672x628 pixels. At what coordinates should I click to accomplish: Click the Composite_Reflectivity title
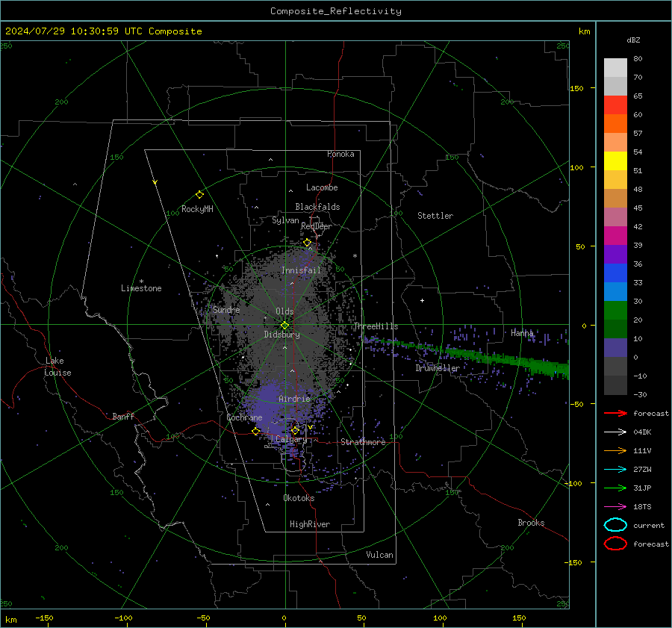(336, 11)
